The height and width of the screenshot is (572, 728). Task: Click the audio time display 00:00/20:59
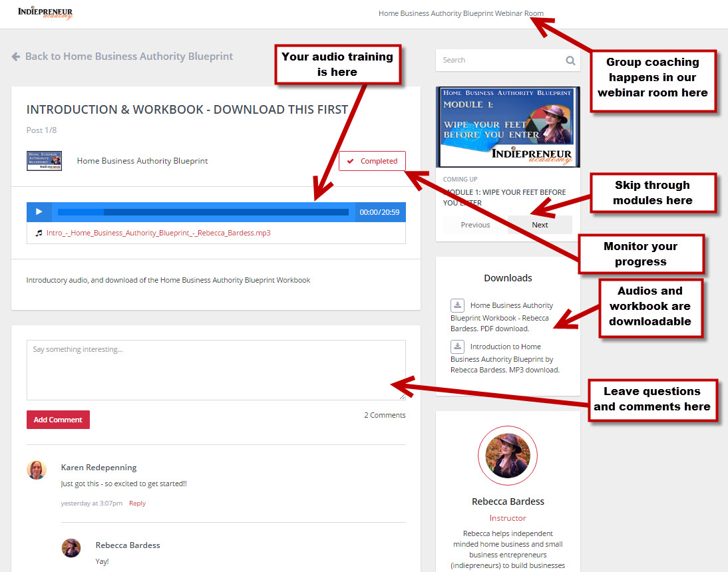point(379,212)
